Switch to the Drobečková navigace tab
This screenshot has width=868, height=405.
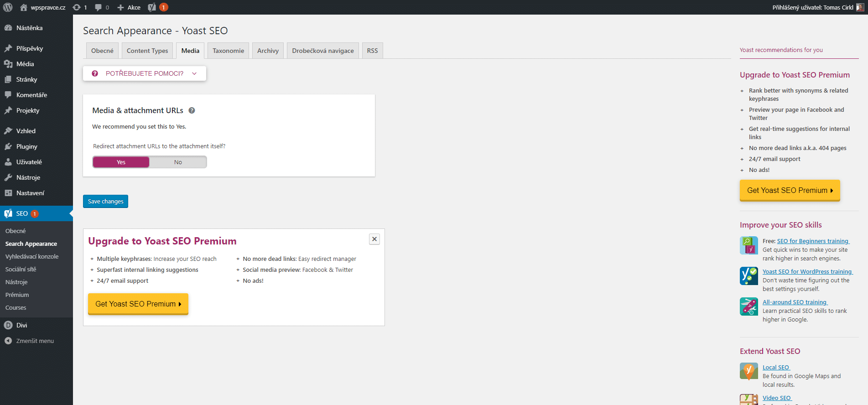click(x=323, y=51)
